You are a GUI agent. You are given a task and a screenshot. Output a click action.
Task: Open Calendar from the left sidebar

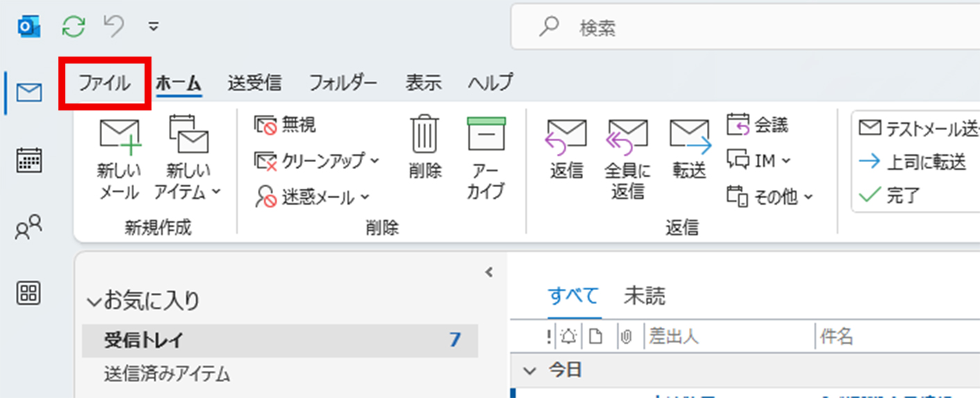click(x=29, y=161)
